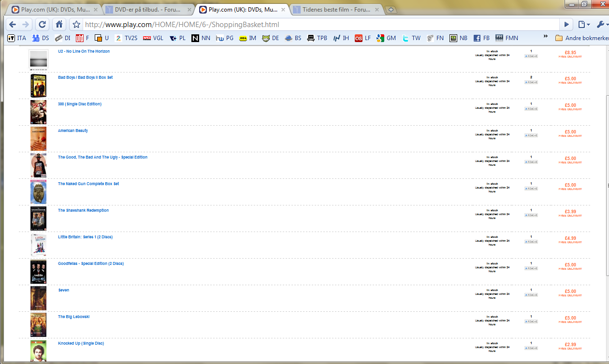
Task: Open the DI bookmark
Action: (63, 38)
